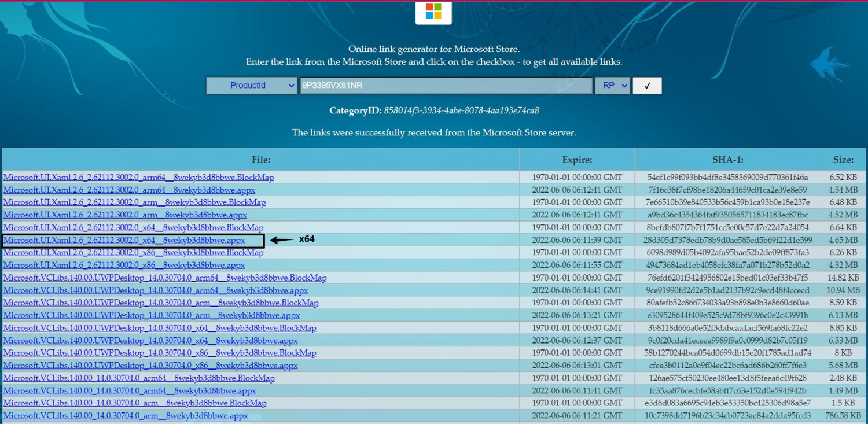Download VCLibs UWPDesktop x86 appx

pyautogui.click(x=150, y=366)
